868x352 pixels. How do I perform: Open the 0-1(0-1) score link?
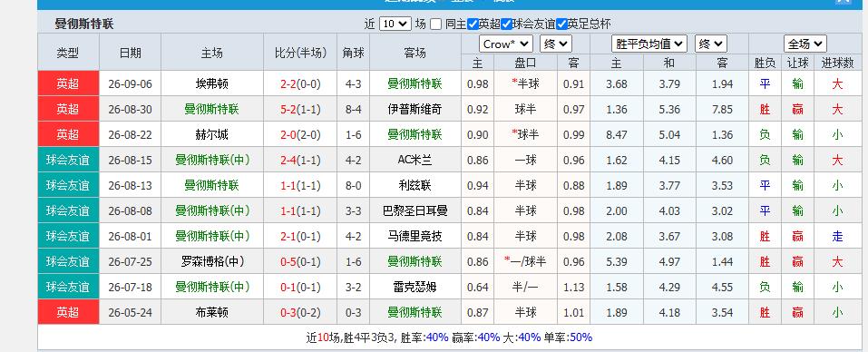(x=300, y=288)
